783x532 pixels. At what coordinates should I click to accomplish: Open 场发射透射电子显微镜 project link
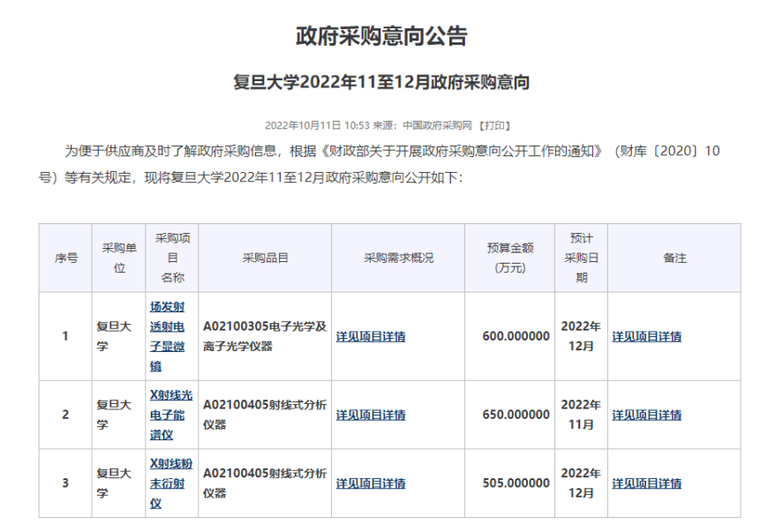(x=168, y=336)
